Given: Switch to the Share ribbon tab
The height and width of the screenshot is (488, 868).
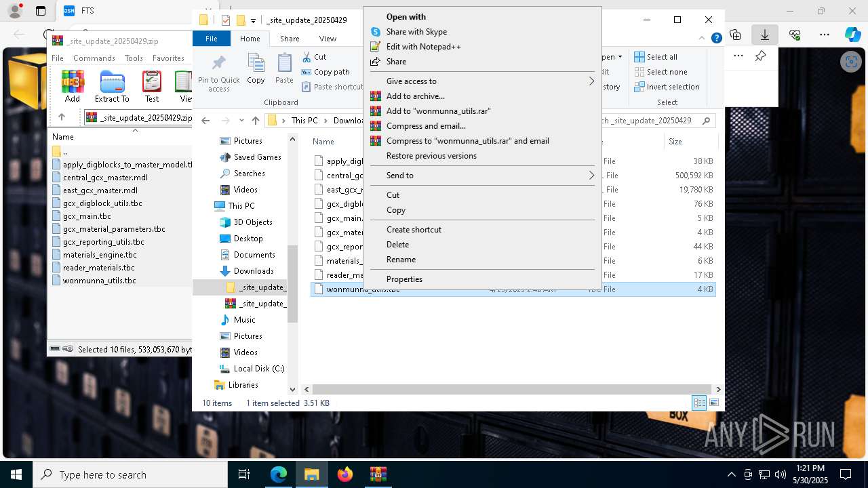Looking at the screenshot, I should tap(290, 39).
